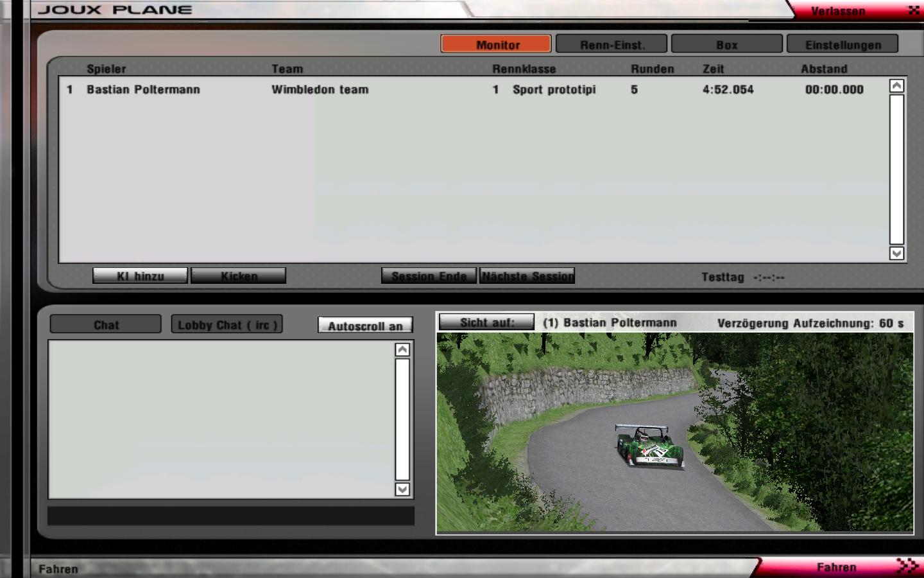
Task: Click chat box scroll down arrow
Action: [402, 489]
